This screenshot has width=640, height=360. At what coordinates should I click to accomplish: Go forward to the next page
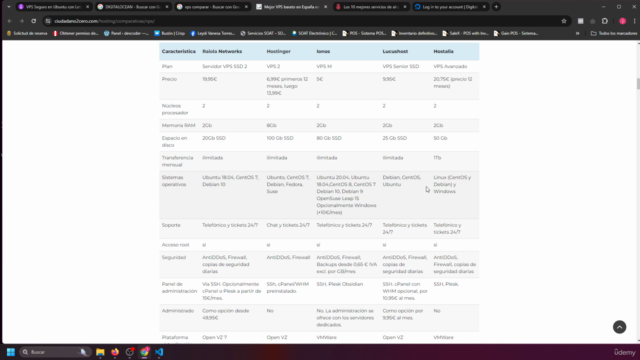[22, 21]
